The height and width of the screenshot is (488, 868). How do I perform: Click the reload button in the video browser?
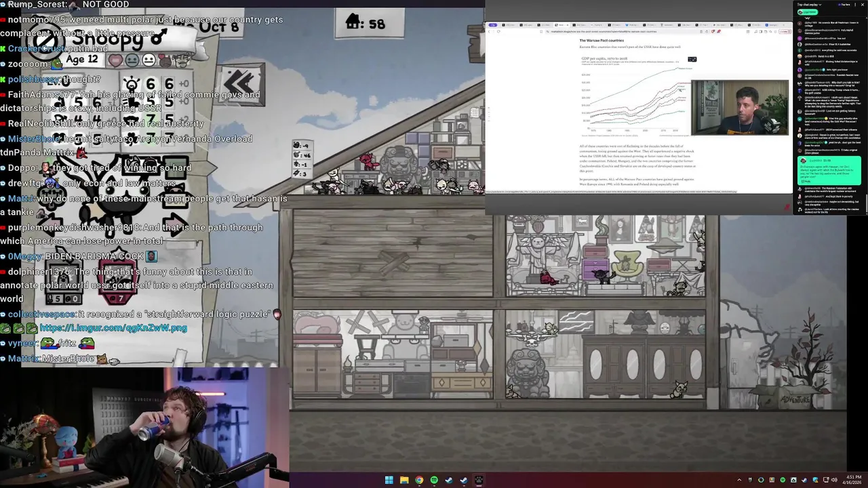tap(499, 31)
